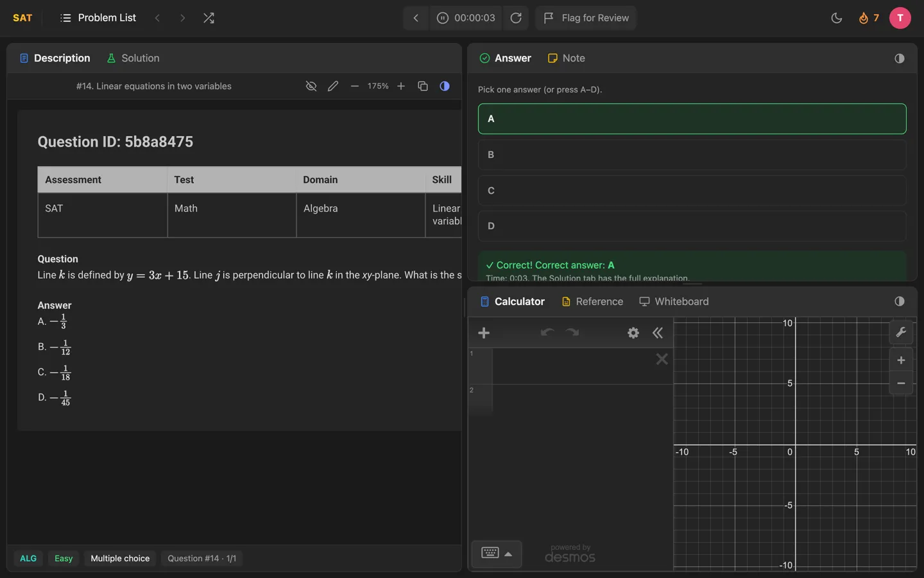Select answer choice B

(692, 155)
